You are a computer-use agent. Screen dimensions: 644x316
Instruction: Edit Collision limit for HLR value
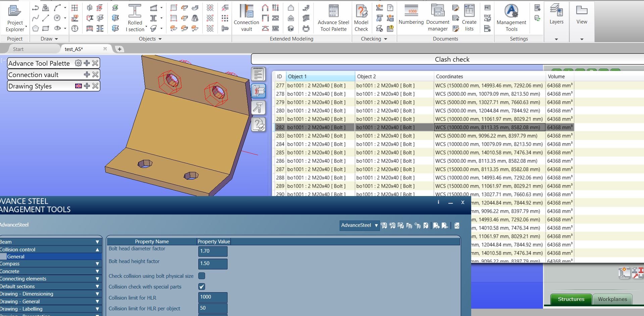(x=213, y=297)
